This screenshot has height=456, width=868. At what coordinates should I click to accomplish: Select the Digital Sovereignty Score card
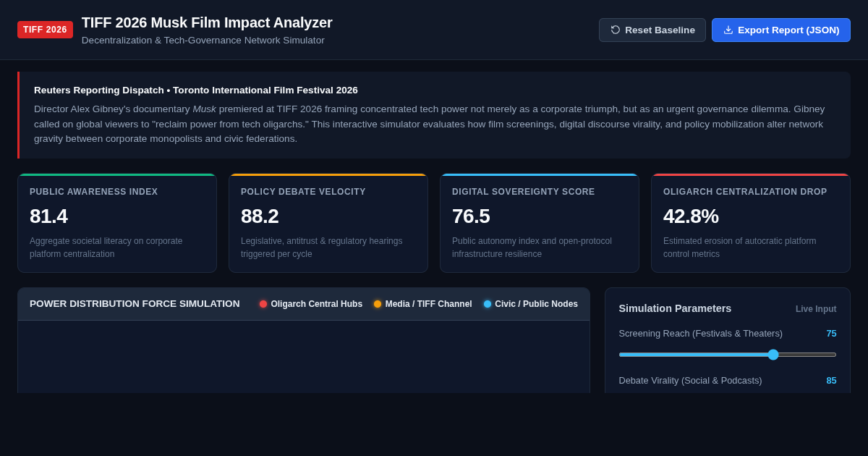point(540,223)
